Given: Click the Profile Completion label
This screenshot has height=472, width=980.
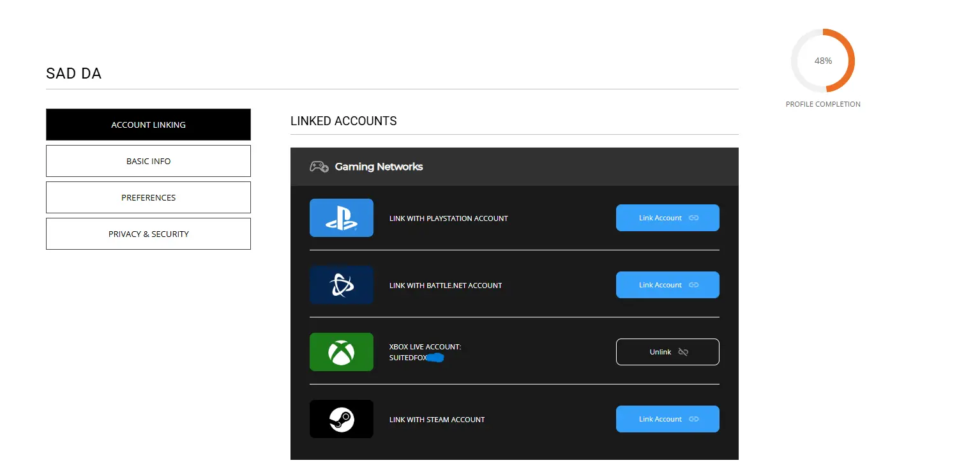Looking at the screenshot, I should (823, 104).
